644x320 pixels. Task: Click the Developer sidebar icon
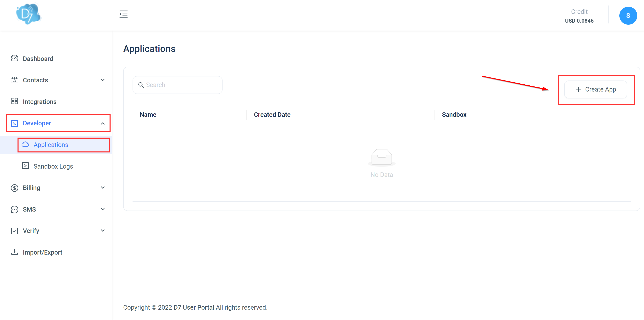(x=15, y=122)
